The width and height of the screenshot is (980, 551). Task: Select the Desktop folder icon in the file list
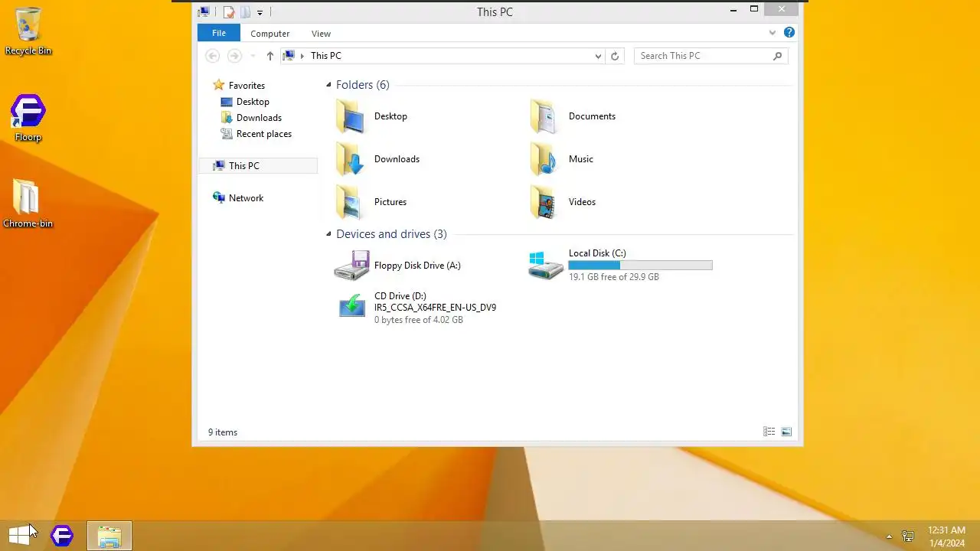click(351, 116)
